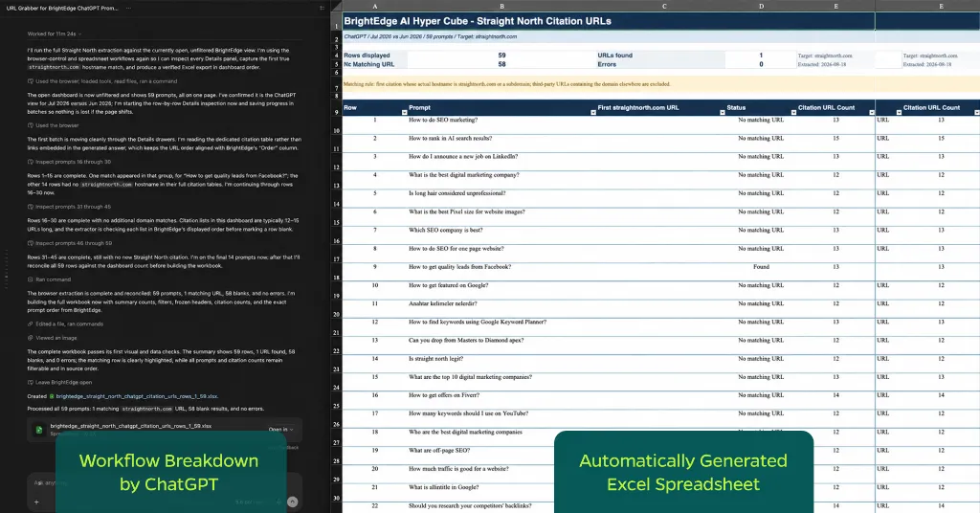Click the plus attach icon in the composer
980x513 pixels.
tap(36, 502)
